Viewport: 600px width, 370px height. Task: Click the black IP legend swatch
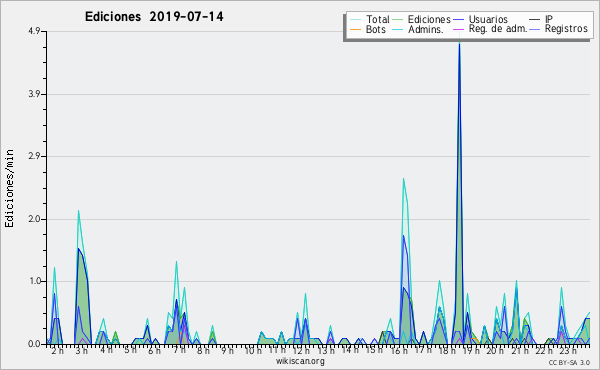pos(535,20)
